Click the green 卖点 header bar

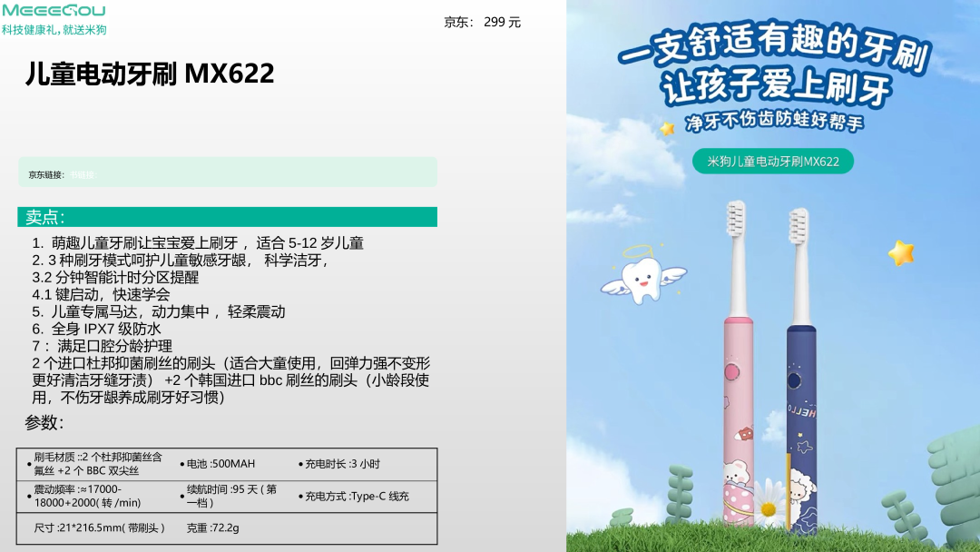(x=227, y=217)
